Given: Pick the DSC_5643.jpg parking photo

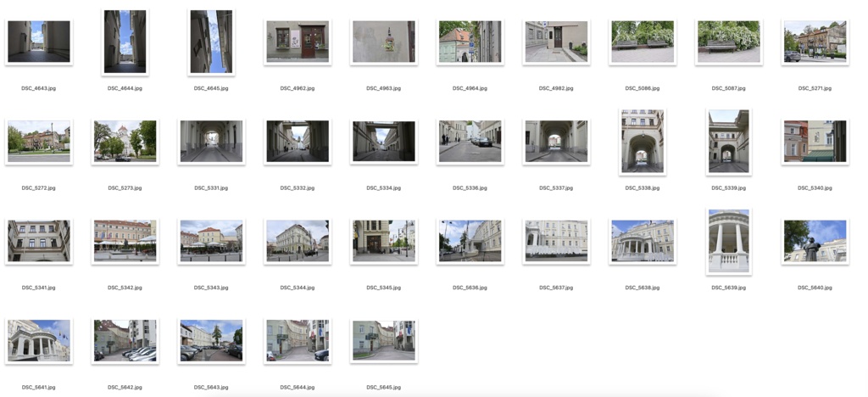Looking at the screenshot, I should point(211,340).
